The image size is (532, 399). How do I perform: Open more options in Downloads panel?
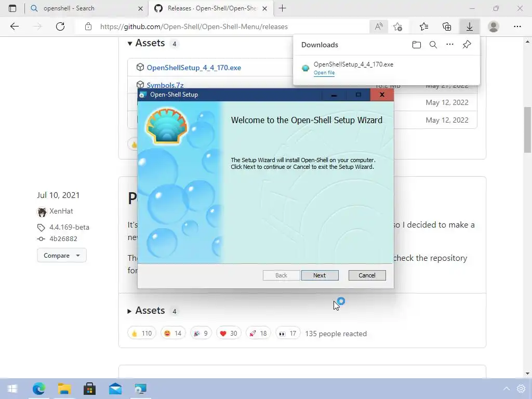(x=449, y=45)
